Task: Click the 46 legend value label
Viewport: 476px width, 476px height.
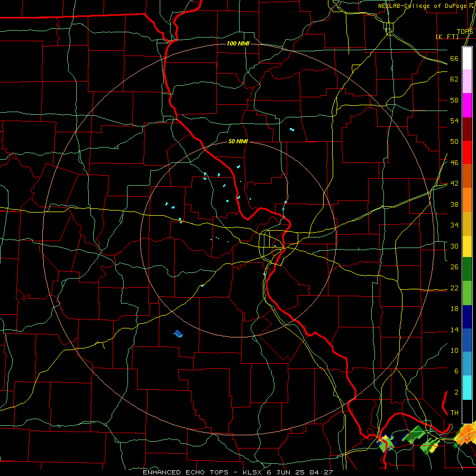Action: pos(454,163)
